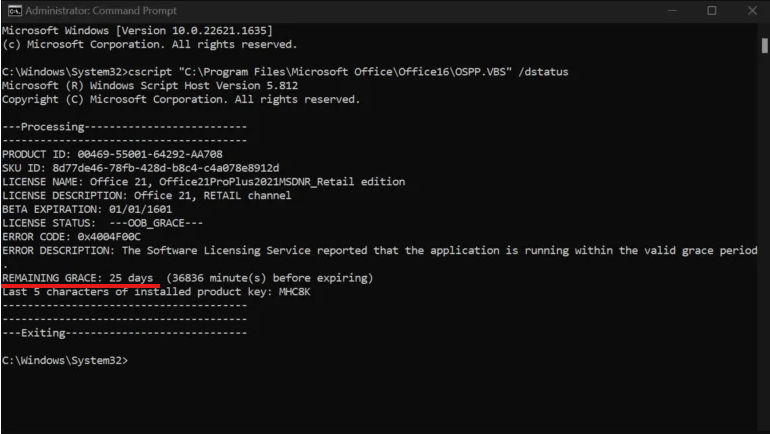Click the LICENSE NAME line
Viewport: 770px width, 434px height.
(204, 182)
